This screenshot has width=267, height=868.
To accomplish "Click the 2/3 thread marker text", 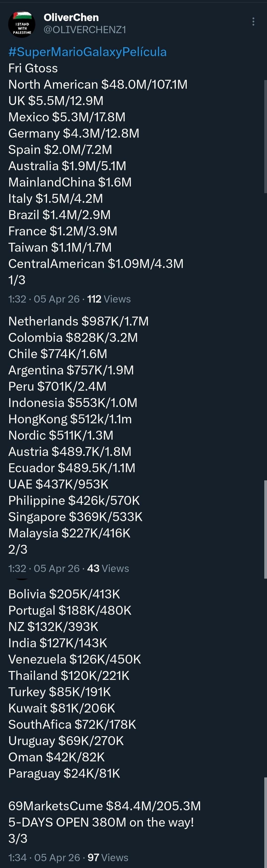I will 18,550.
